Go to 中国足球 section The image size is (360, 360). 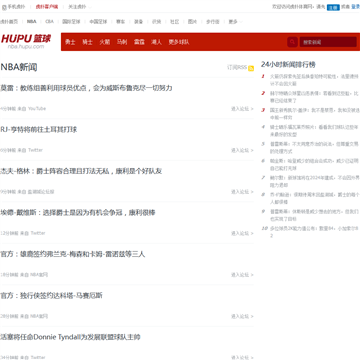(x=98, y=22)
